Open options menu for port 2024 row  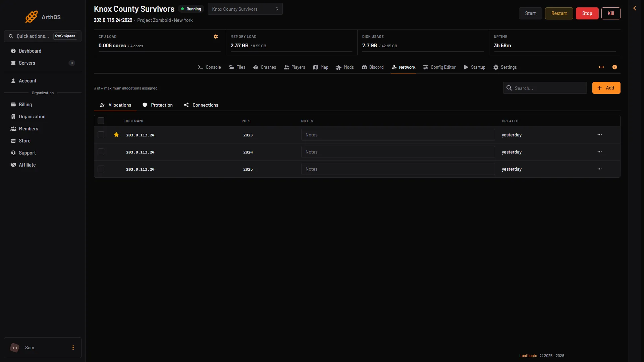[599, 152]
